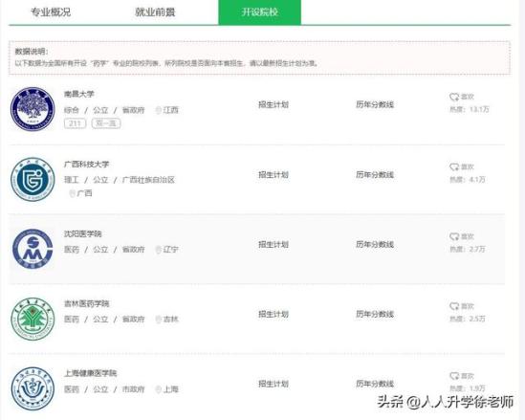The height and width of the screenshot is (420, 525).
Task: Click the 211 tag under 南昌大学
Action: 75,123
